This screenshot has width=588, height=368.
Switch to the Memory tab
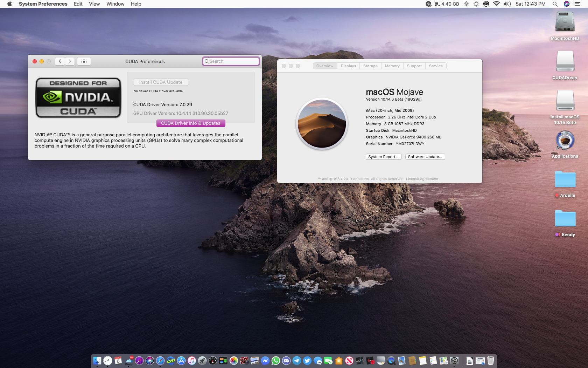tap(392, 66)
